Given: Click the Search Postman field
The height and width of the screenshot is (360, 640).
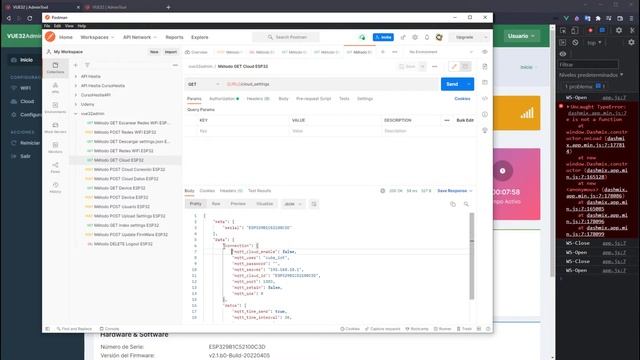Looking at the screenshot, I should point(287,37).
